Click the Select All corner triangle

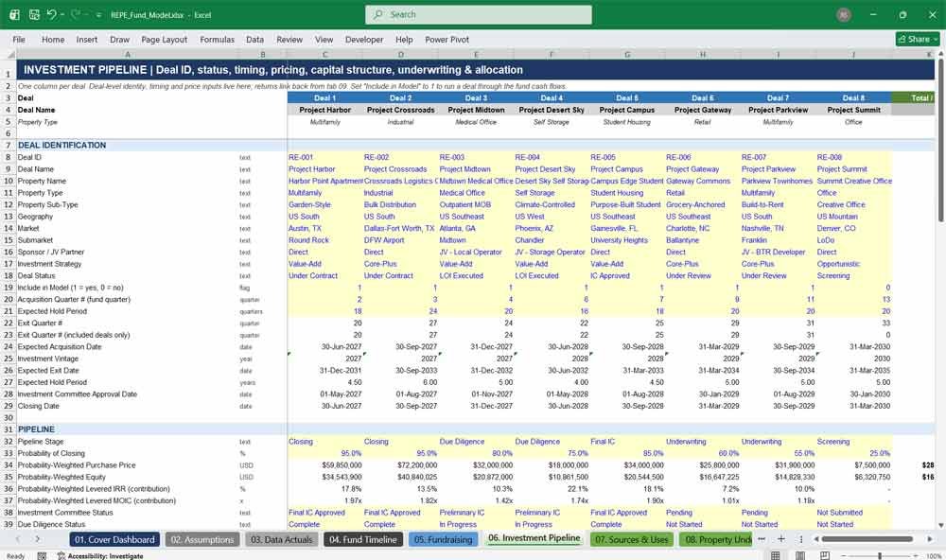[9, 54]
